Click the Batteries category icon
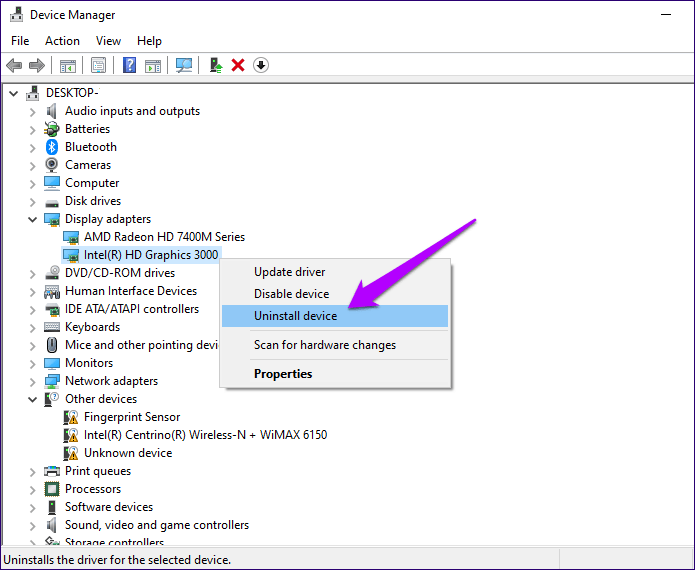This screenshot has height=570, width=695. pos(52,129)
